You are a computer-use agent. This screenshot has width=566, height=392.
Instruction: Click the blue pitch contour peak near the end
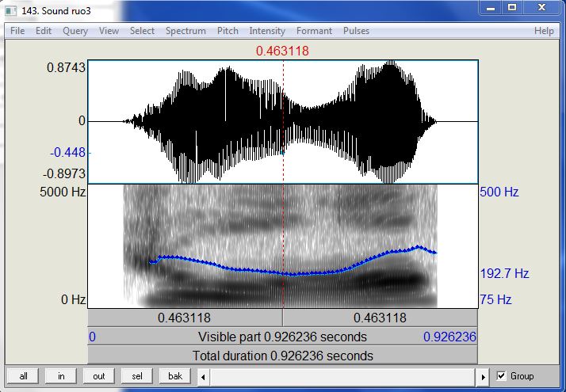(419, 246)
